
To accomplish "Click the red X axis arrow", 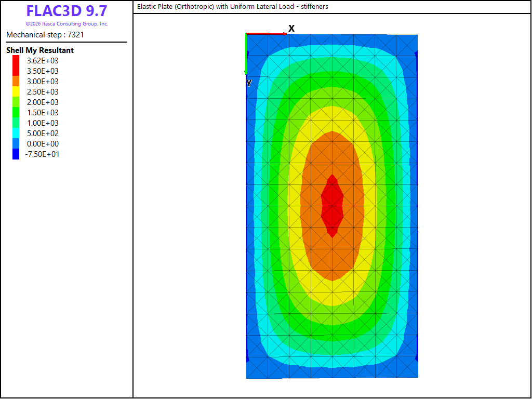I will coord(267,34).
